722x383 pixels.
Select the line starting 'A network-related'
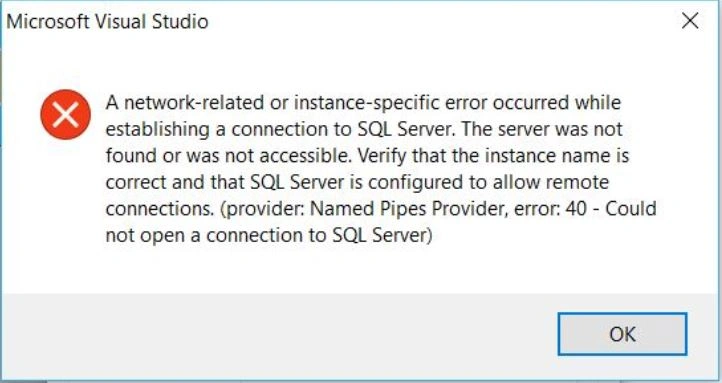pyautogui.click(x=363, y=102)
